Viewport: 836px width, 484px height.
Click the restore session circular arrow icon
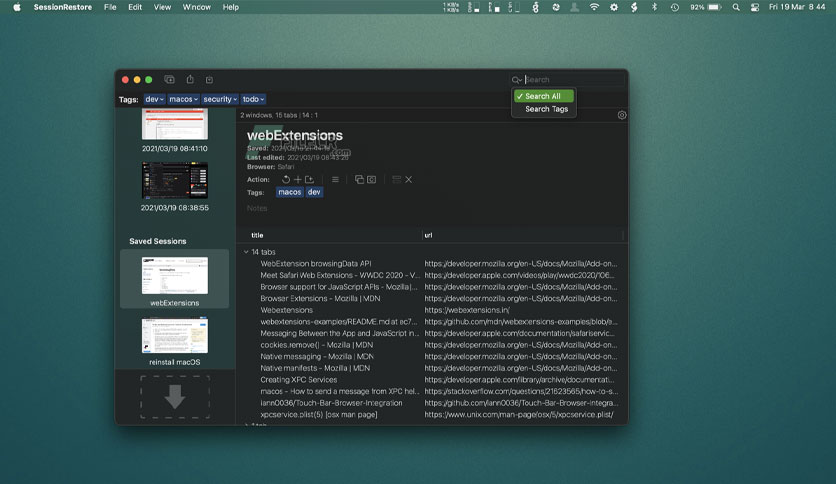[x=286, y=180]
